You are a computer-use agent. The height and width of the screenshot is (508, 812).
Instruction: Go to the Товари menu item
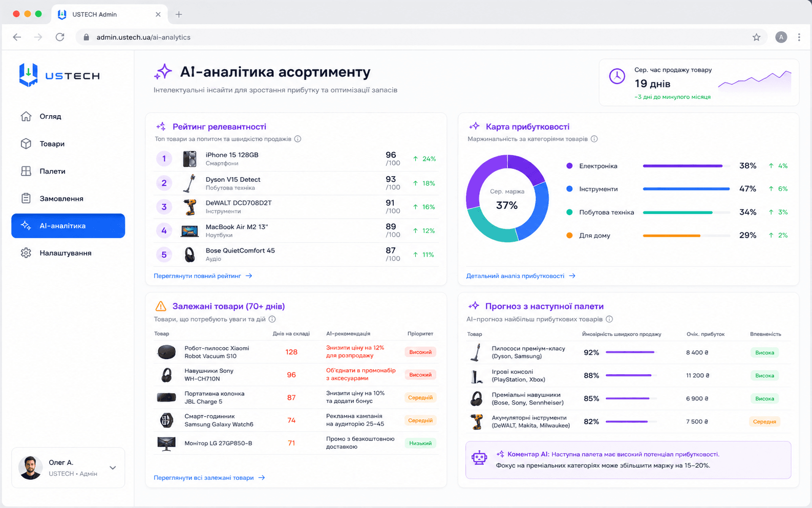[x=68, y=144]
